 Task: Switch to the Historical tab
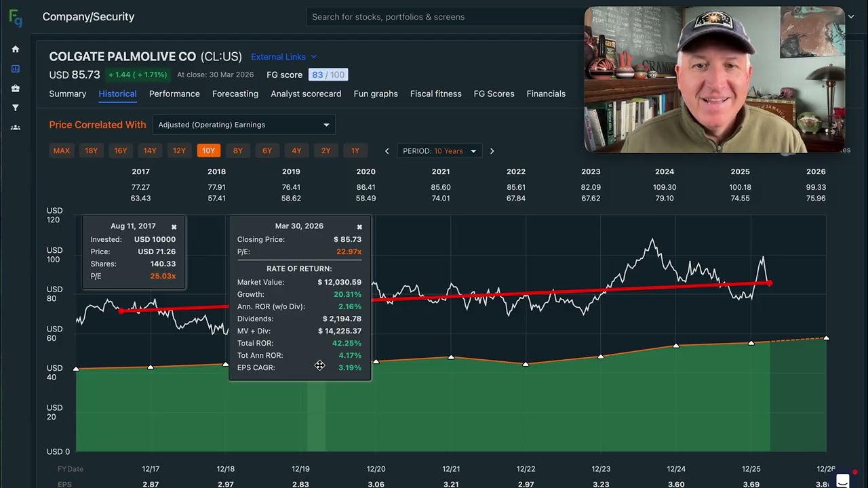[x=117, y=94]
